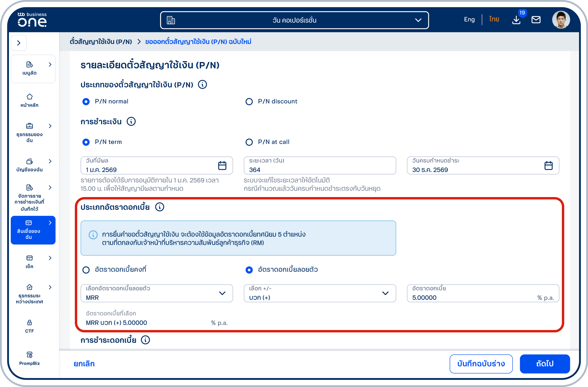The image size is (588, 387).
Task: Click info icon inside blue notice box
Action: pos(93,235)
